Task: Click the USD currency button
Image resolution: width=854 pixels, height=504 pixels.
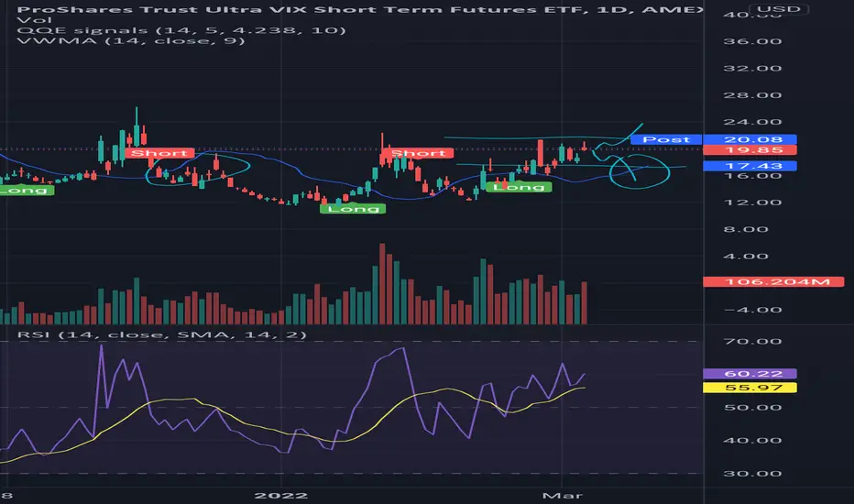Action: (x=778, y=9)
